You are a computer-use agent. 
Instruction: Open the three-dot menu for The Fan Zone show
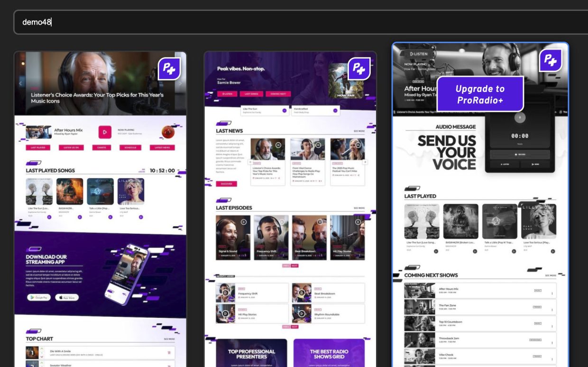coord(552,307)
